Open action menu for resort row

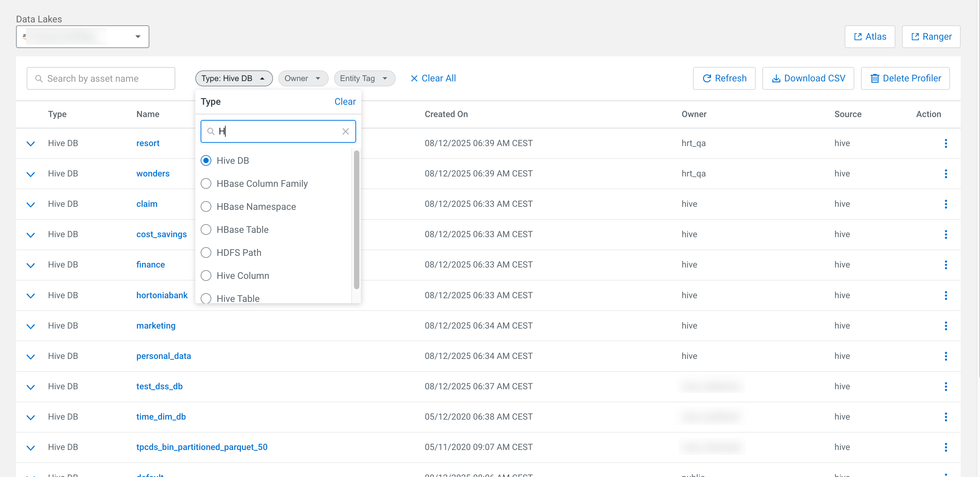click(945, 143)
